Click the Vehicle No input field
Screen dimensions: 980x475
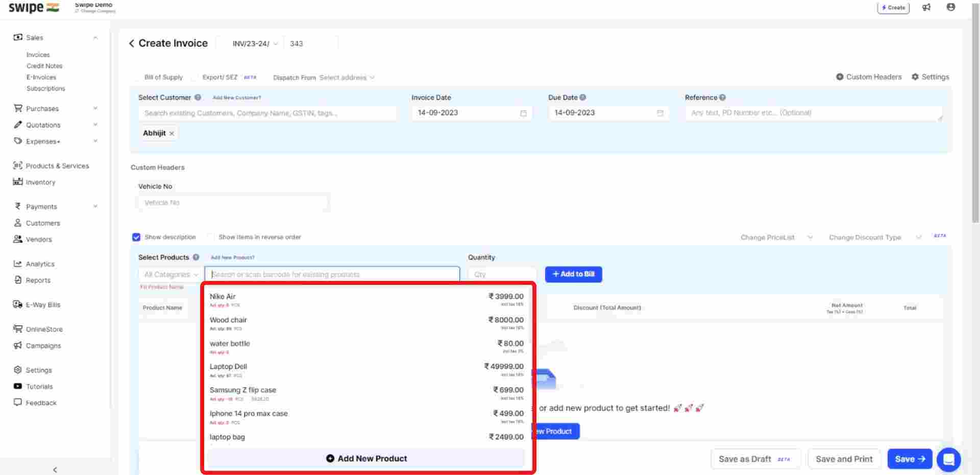(x=233, y=203)
